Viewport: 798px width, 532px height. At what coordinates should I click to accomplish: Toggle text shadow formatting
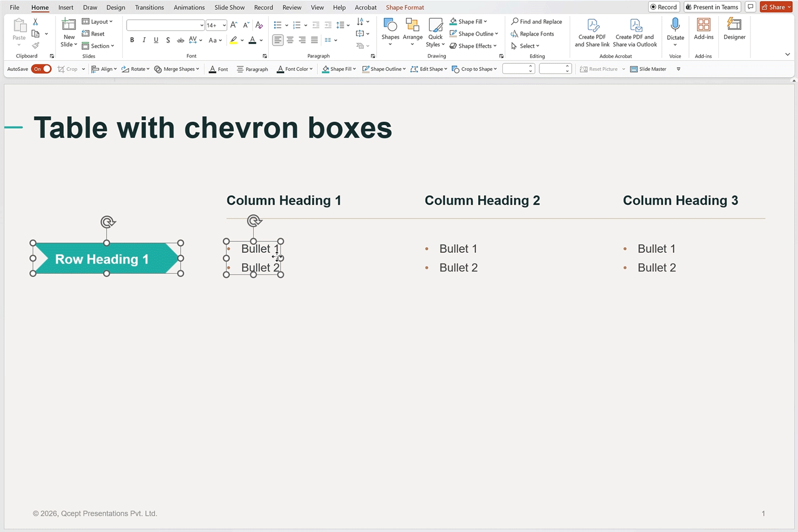[x=168, y=40]
